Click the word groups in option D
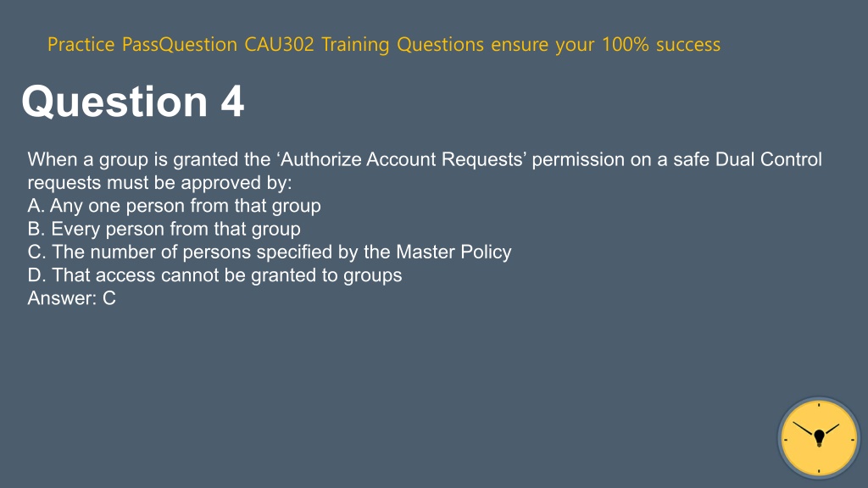 pyautogui.click(x=373, y=275)
